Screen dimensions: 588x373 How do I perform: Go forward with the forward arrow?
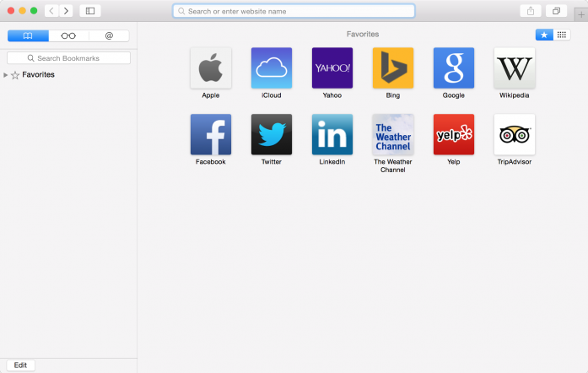click(x=66, y=11)
